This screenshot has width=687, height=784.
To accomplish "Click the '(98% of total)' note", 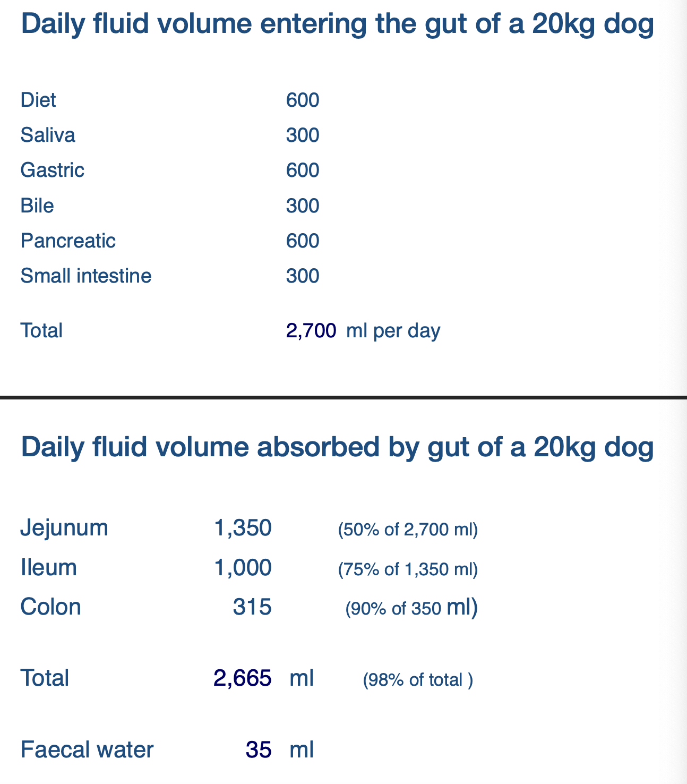I will (418, 680).
